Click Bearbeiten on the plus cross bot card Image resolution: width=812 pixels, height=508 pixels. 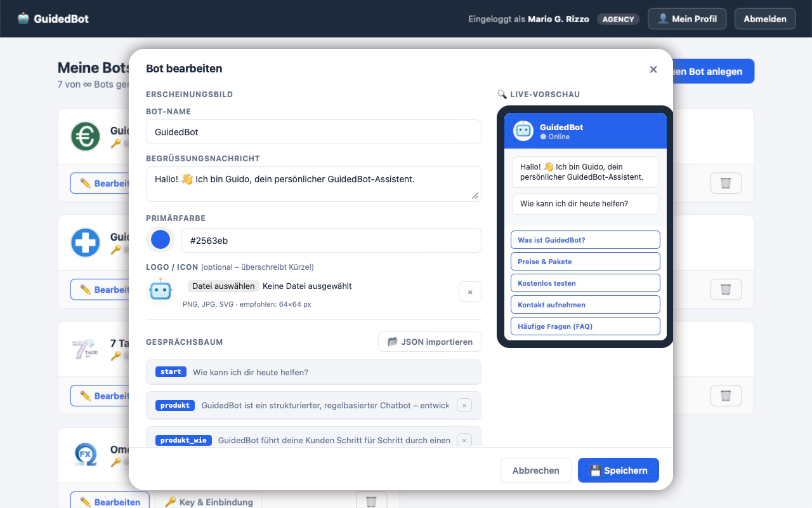click(100, 290)
